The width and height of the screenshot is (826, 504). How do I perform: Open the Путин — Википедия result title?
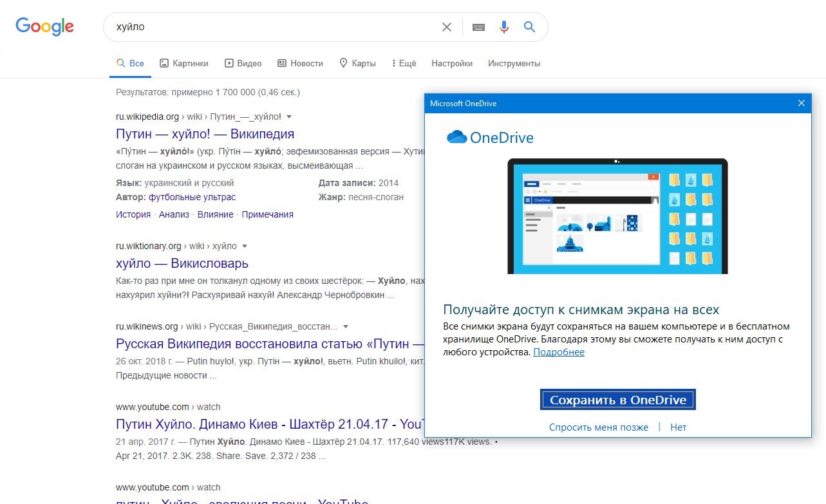pyautogui.click(x=205, y=134)
